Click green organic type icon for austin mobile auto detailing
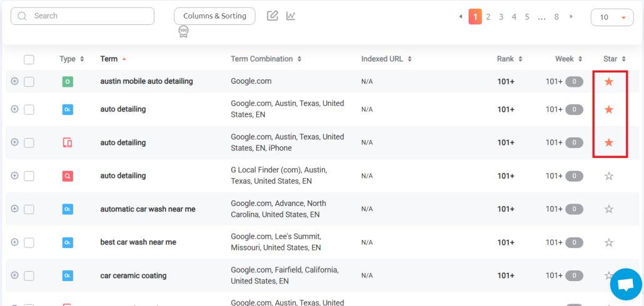 coord(68,82)
